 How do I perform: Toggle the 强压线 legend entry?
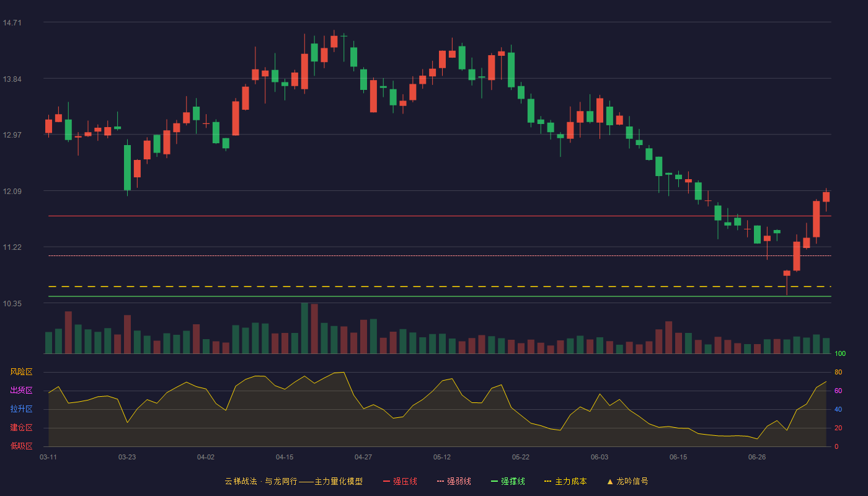point(400,481)
